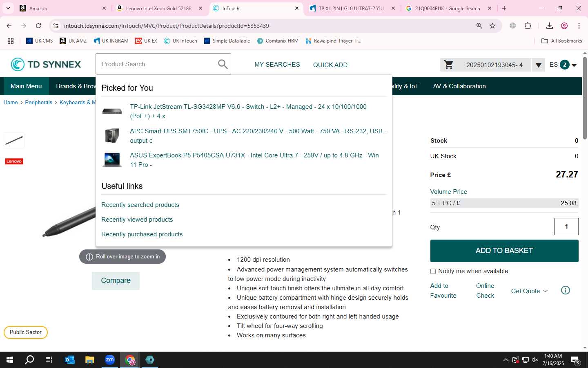The width and height of the screenshot is (588, 368).
Task: Open Recently purchased products link
Action: pos(142,234)
